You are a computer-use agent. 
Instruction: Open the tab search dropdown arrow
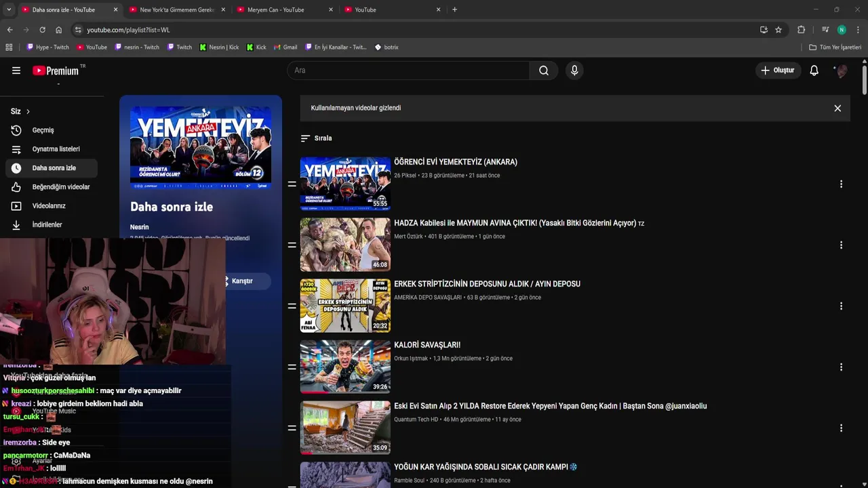point(9,9)
